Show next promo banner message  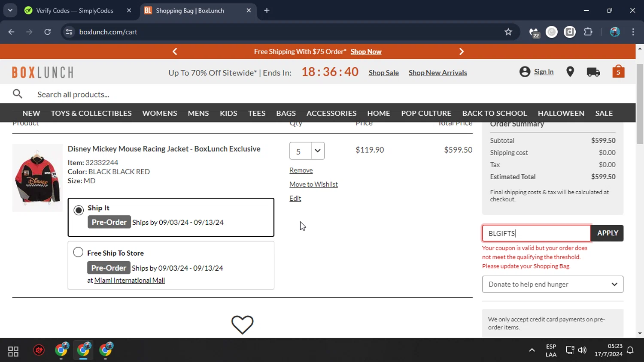tap(462, 51)
